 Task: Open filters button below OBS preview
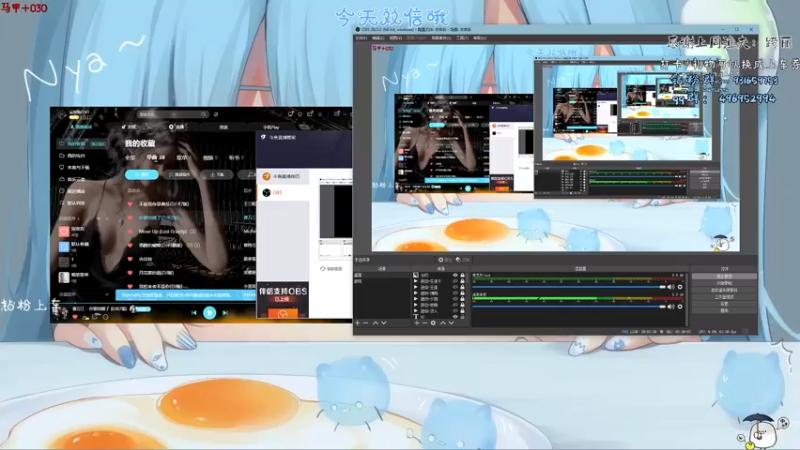[x=462, y=260]
